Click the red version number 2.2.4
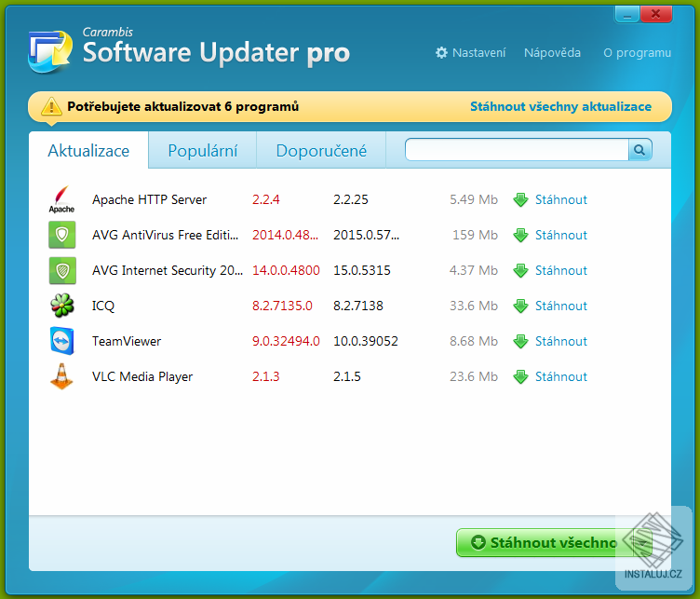 pyautogui.click(x=265, y=199)
